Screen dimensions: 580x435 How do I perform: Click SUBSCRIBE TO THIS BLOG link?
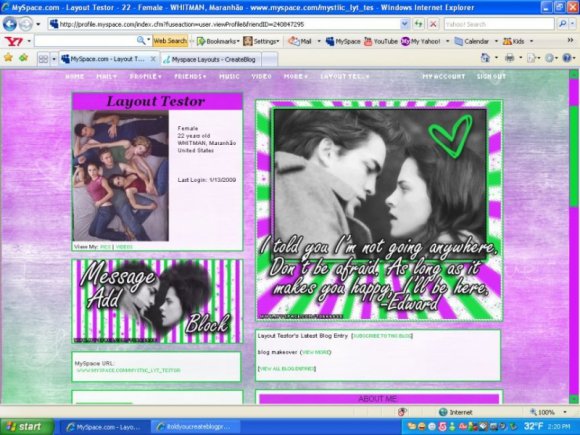point(382,336)
